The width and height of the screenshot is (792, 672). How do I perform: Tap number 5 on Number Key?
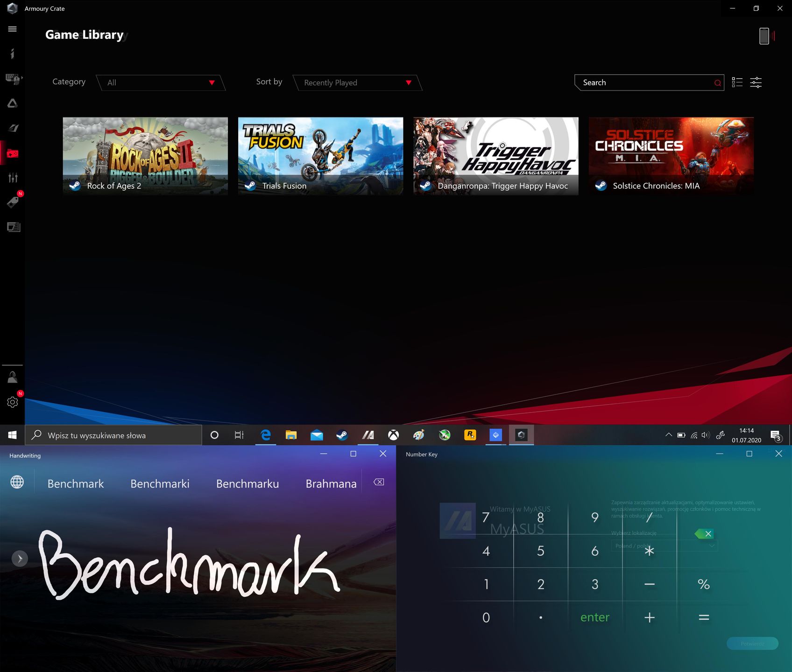click(540, 551)
